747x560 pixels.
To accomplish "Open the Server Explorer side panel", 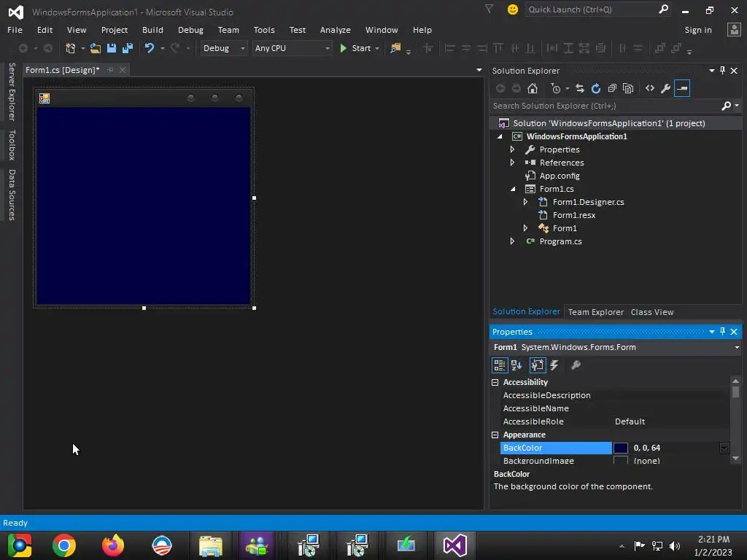I will (12, 91).
